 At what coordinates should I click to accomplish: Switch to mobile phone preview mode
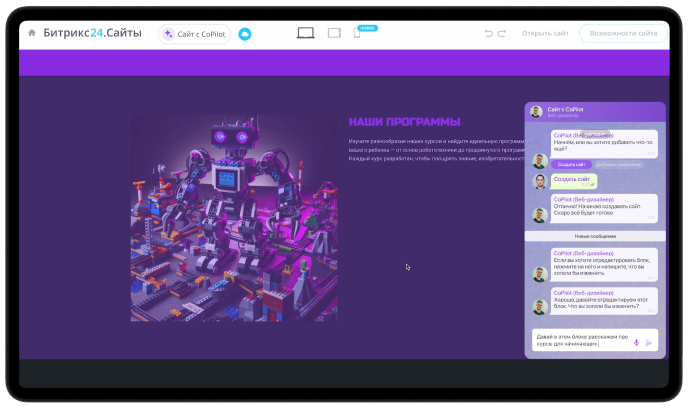coord(357,34)
